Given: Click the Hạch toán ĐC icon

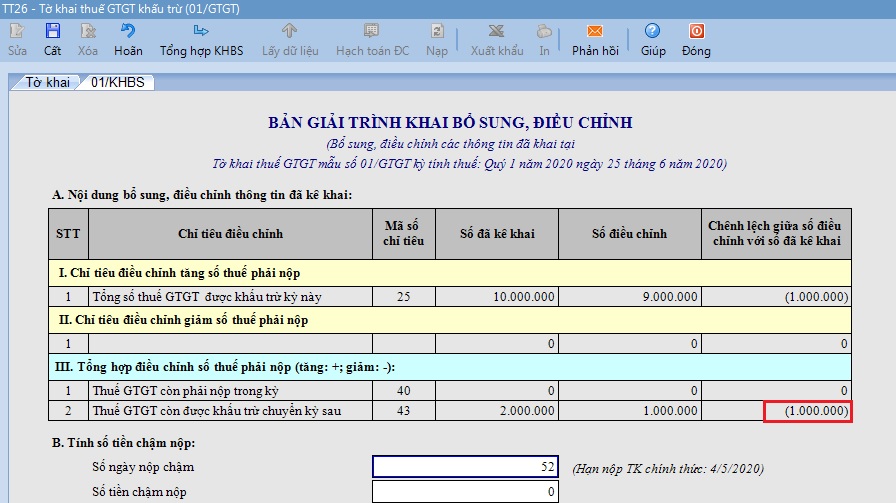Looking at the screenshot, I should 372,31.
